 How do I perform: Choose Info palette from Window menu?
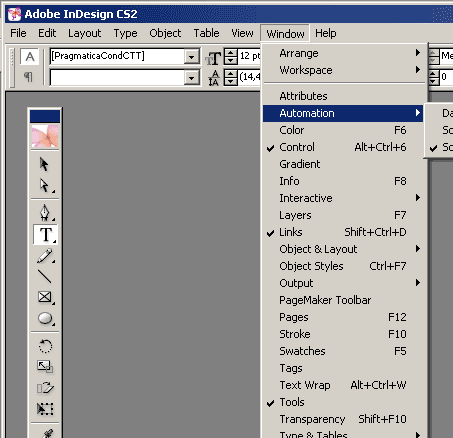pyautogui.click(x=343, y=181)
